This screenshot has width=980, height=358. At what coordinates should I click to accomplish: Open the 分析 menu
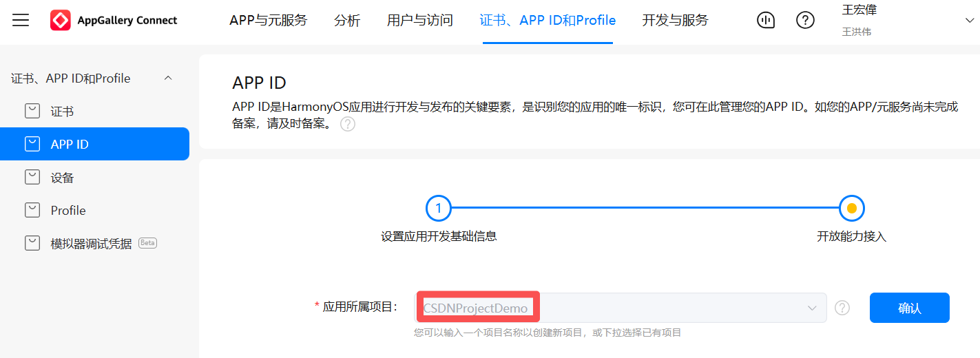pos(347,21)
